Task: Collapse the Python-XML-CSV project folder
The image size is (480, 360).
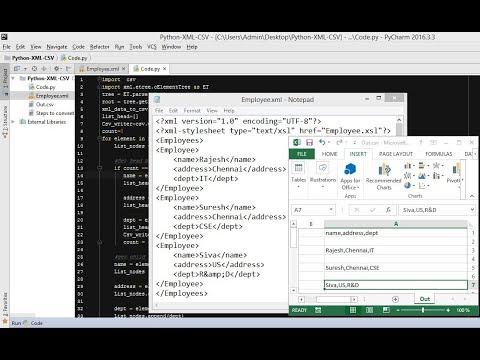Action: (x=13, y=78)
